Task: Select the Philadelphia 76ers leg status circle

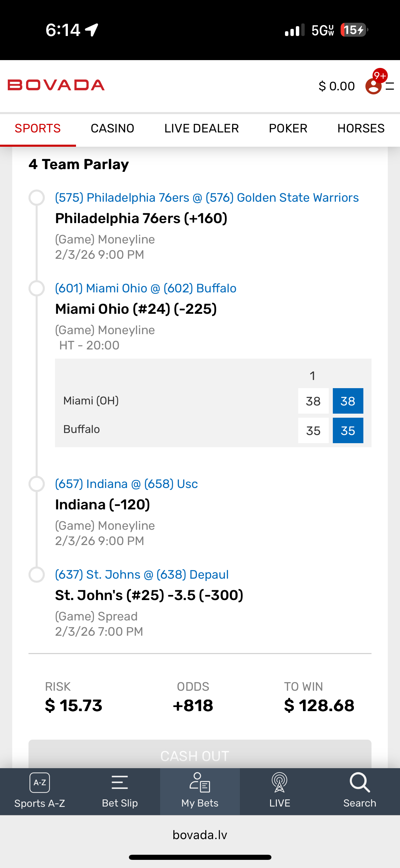Action: pos(37,198)
